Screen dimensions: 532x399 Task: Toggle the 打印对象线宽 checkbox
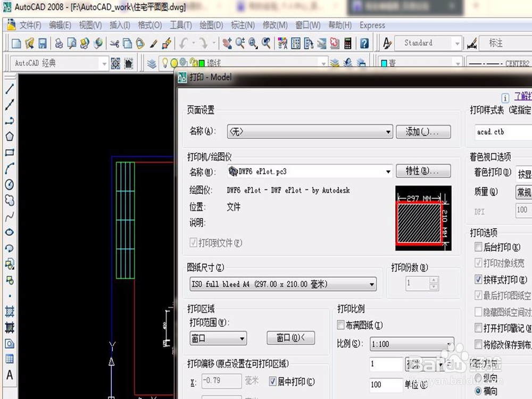coord(478,263)
